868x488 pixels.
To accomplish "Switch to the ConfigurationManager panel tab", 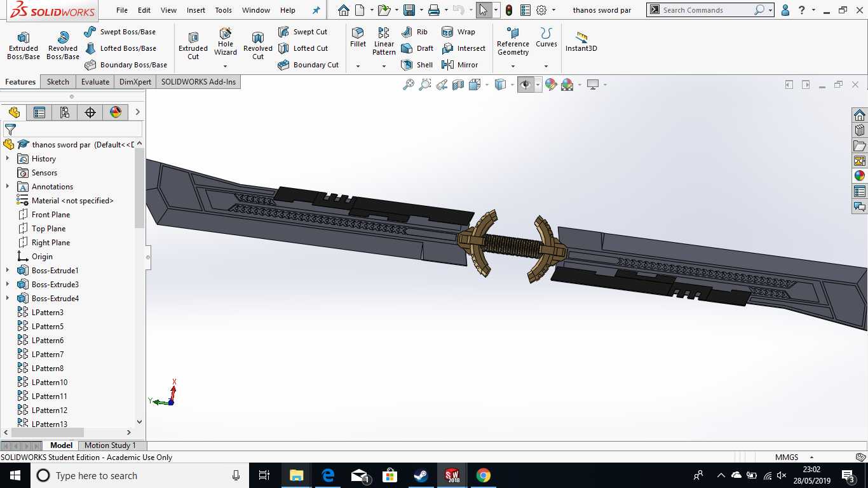I will click(x=65, y=112).
